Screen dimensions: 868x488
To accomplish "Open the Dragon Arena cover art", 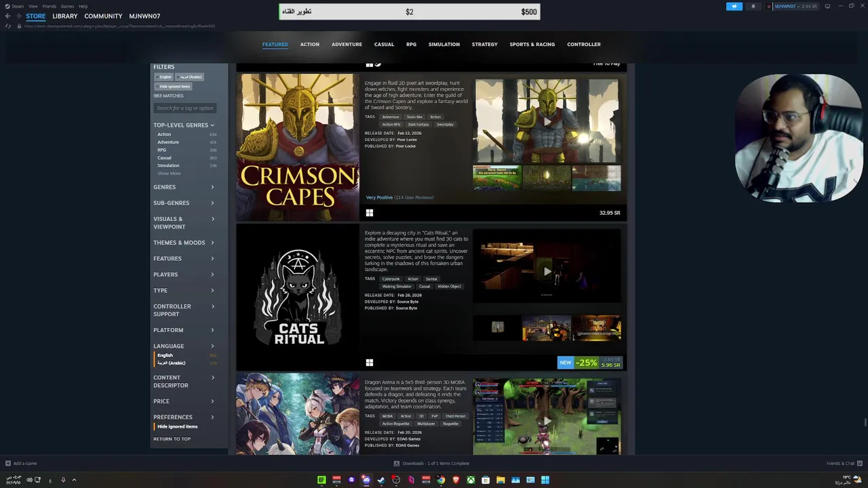I will pyautogui.click(x=298, y=414).
